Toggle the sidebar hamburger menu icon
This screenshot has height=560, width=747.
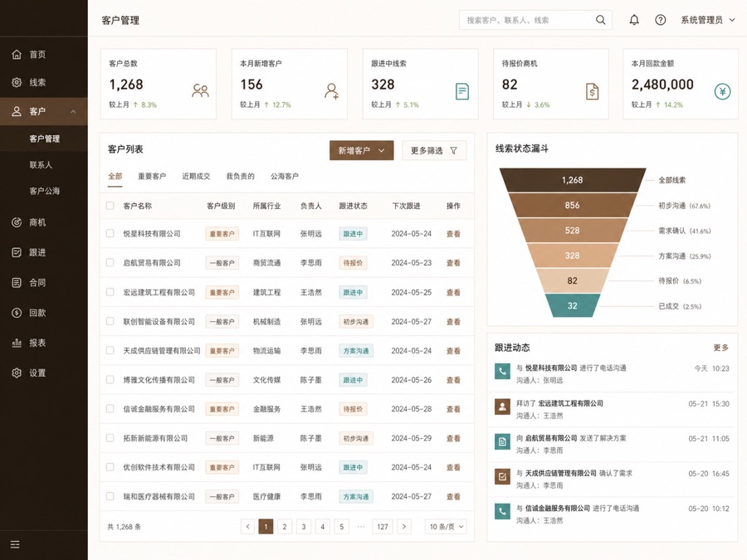[x=15, y=544]
